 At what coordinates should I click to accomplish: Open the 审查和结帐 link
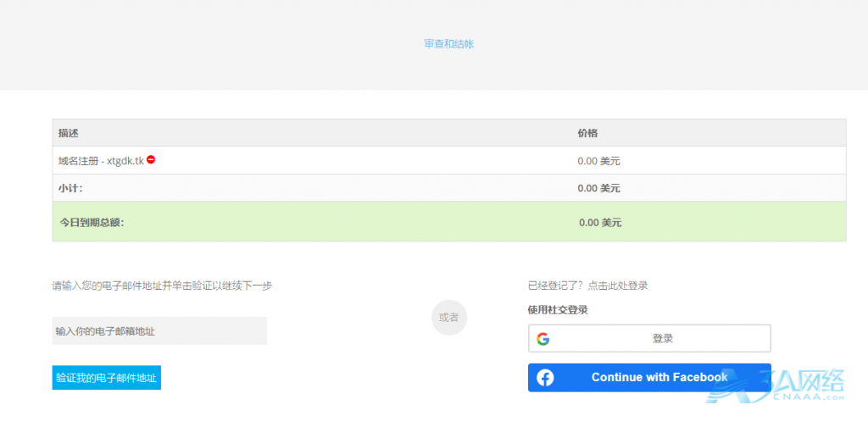tap(449, 44)
